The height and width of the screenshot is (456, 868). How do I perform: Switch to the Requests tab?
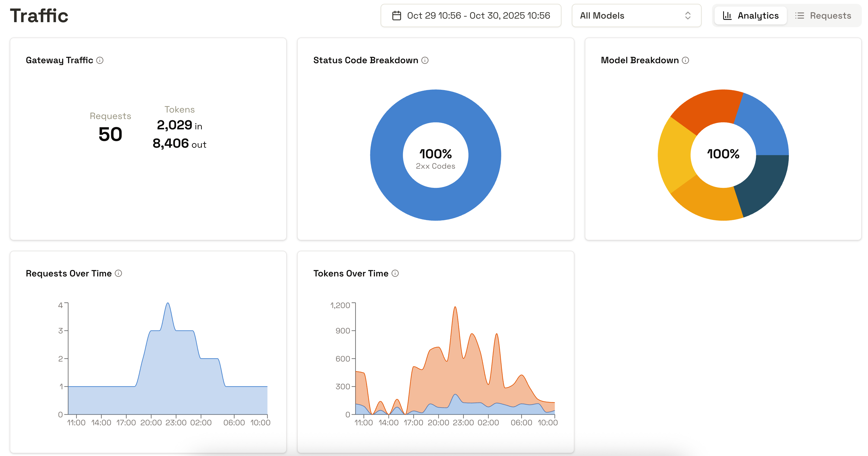point(823,15)
